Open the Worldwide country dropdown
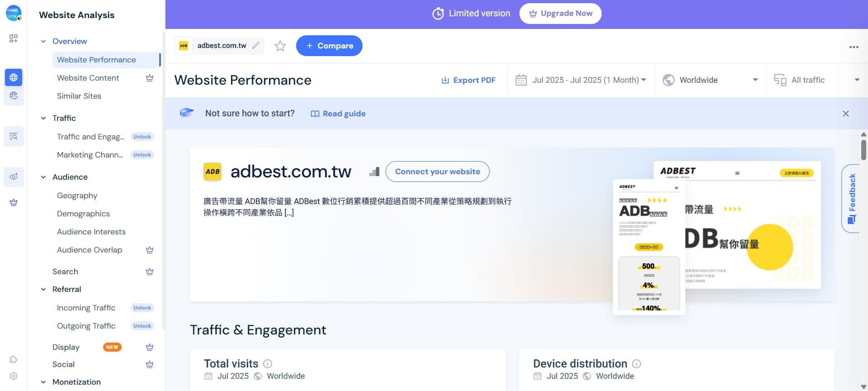This screenshot has width=868, height=391. tap(711, 80)
